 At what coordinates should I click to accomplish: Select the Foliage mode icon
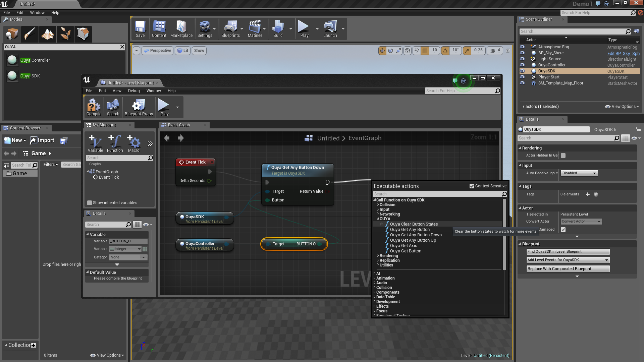pyautogui.click(x=65, y=34)
